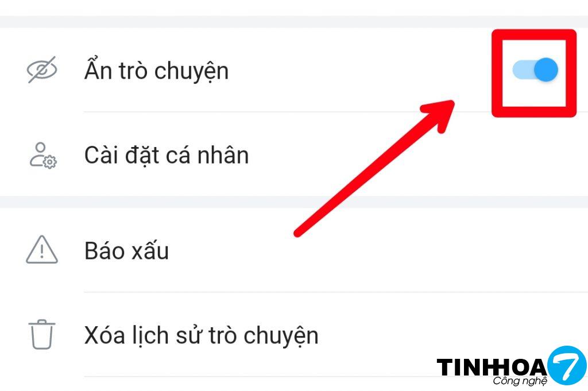The height and width of the screenshot is (391, 588).
Task: Choose Xóa lịch sử trò chuyện
Action: [294, 335]
